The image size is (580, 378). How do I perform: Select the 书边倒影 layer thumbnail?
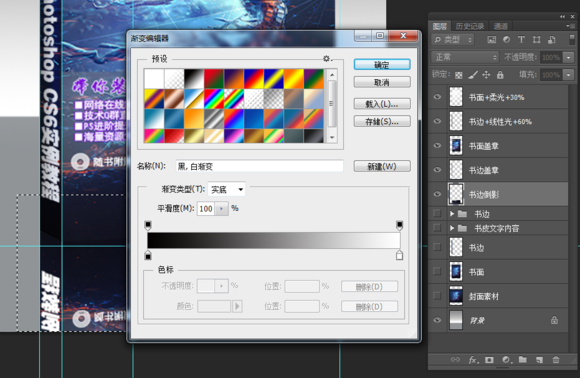pos(456,194)
